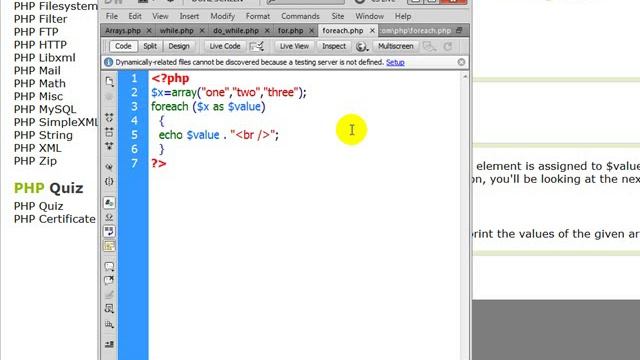The width and height of the screenshot is (640, 360).
Task: Close the foreach.php tab
Action: click(x=372, y=31)
